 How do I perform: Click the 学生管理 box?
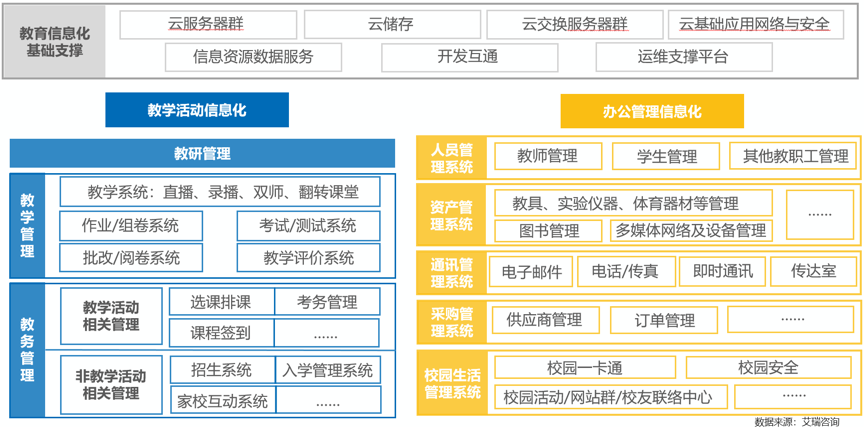click(666, 156)
